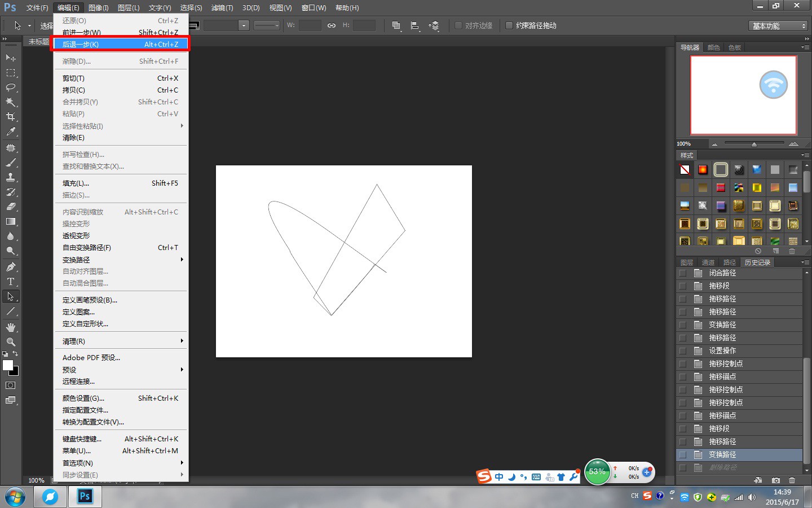Select the Hand tool

[11, 327]
